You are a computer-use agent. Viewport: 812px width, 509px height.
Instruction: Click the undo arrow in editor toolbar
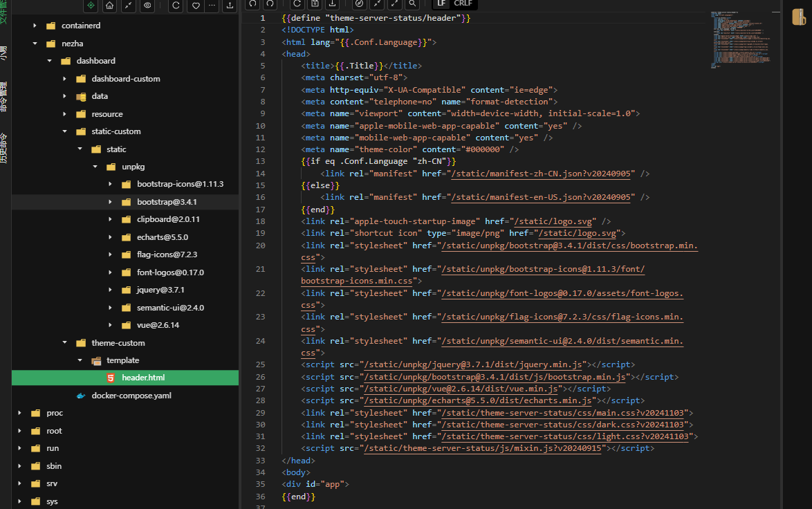252,4
